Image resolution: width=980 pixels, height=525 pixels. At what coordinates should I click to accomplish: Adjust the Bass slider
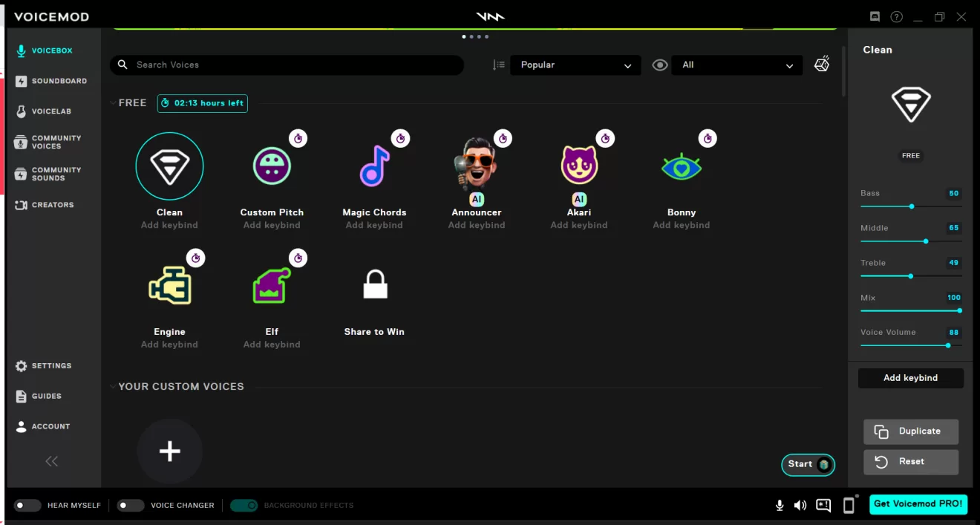point(911,206)
